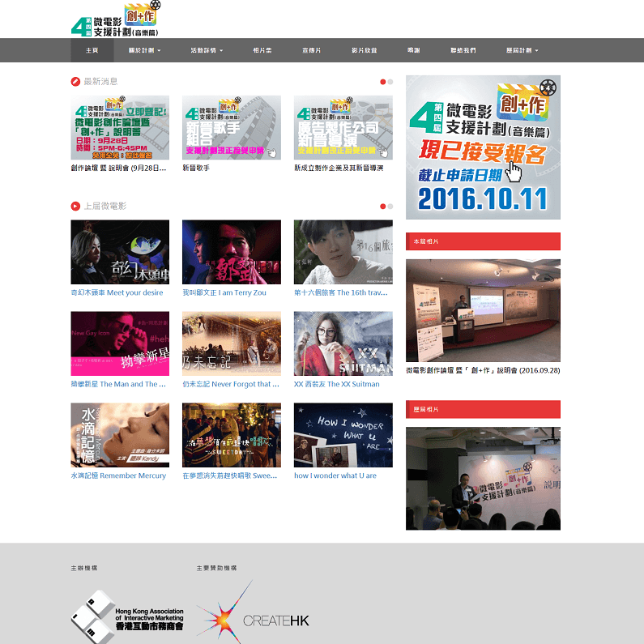Screen dimensions: 644x644
Task: Select first red dot of 最新消息 carousel
Action: [383, 82]
